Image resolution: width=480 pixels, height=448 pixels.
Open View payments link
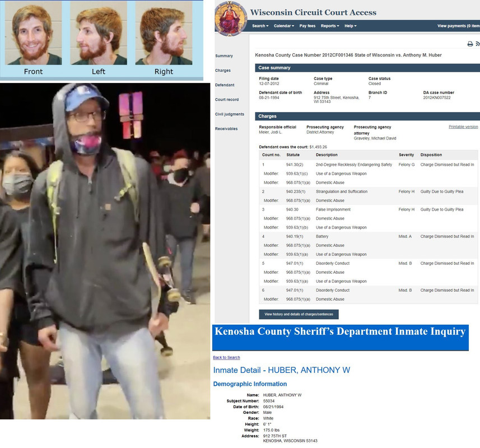458,26
